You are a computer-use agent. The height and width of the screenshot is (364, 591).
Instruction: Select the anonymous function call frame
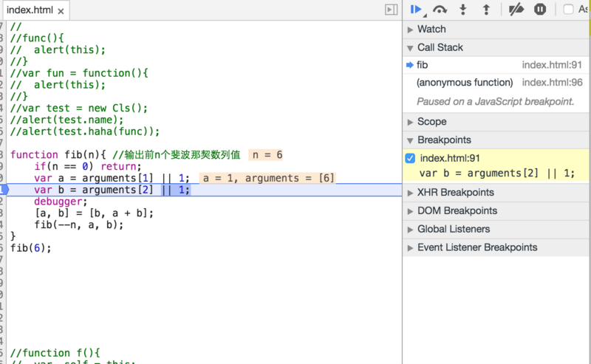pos(464,83)
